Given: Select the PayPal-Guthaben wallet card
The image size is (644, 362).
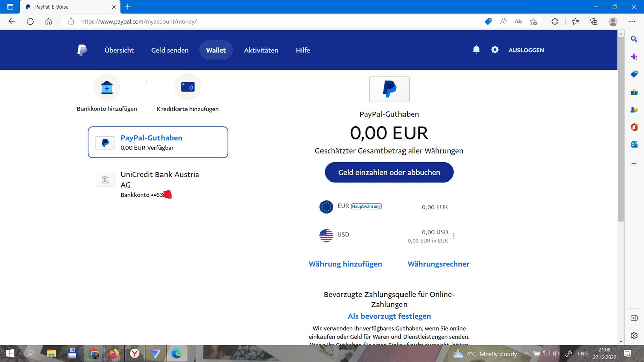Looking at the screenshot, I should tap(158, 142).
